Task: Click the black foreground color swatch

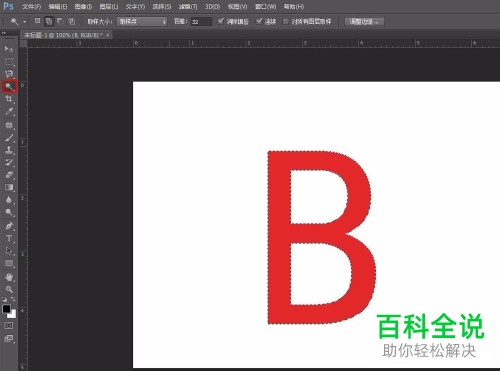Action: click(x=6, y=309)
